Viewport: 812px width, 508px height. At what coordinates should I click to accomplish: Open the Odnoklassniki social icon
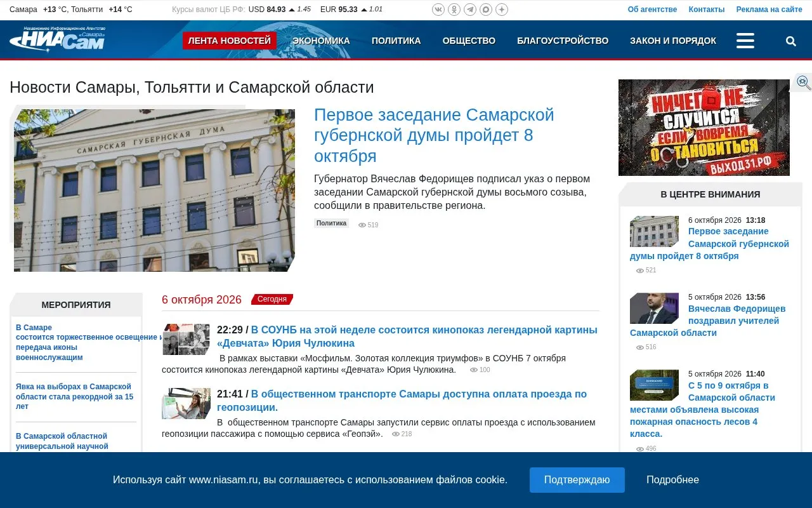click(x=454, y=10)
